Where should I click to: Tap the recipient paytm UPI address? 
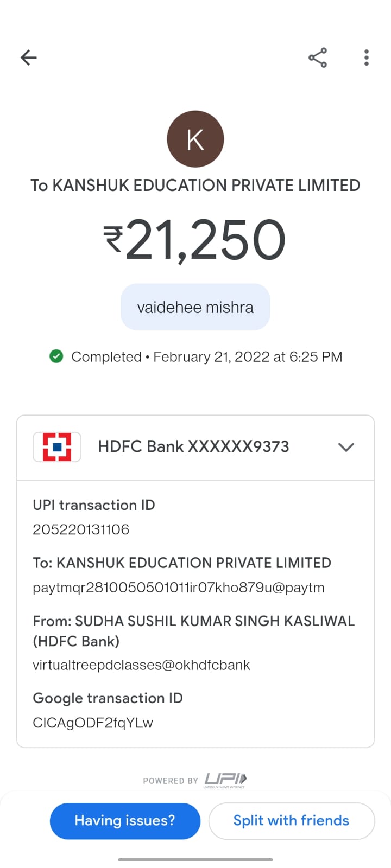(179, 588)
